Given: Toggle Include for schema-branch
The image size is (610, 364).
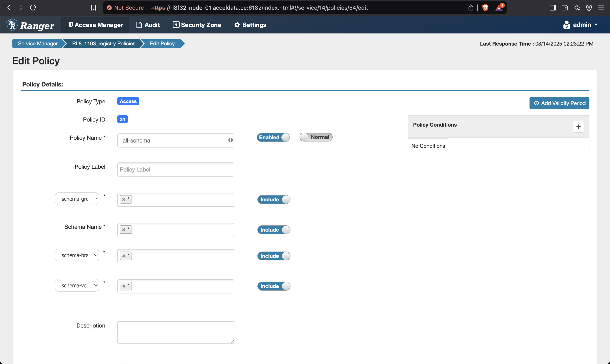Looking at the screenshot, I should (274, 256).
